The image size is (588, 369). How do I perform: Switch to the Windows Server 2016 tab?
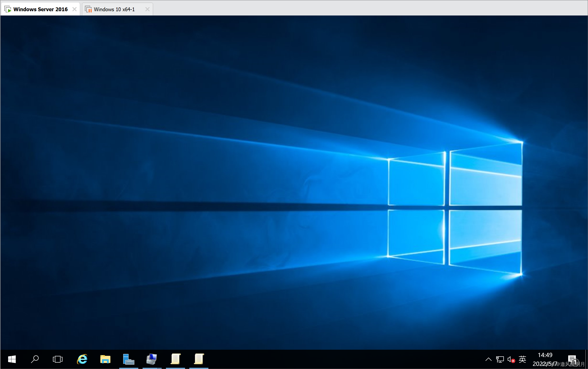click(x=41, y=9)
